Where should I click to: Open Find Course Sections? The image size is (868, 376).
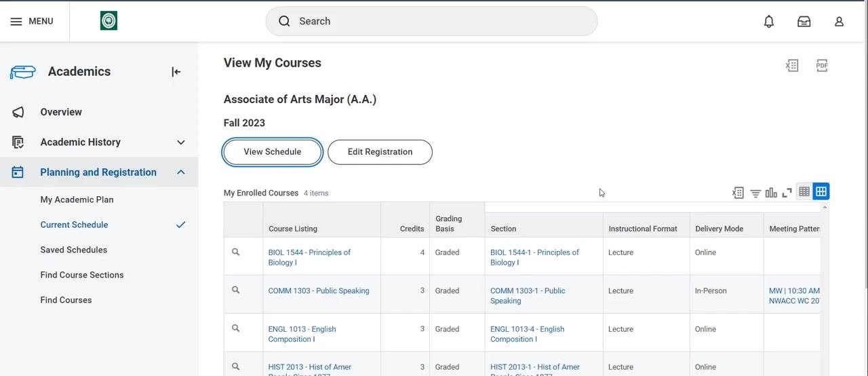click(82, 275)
